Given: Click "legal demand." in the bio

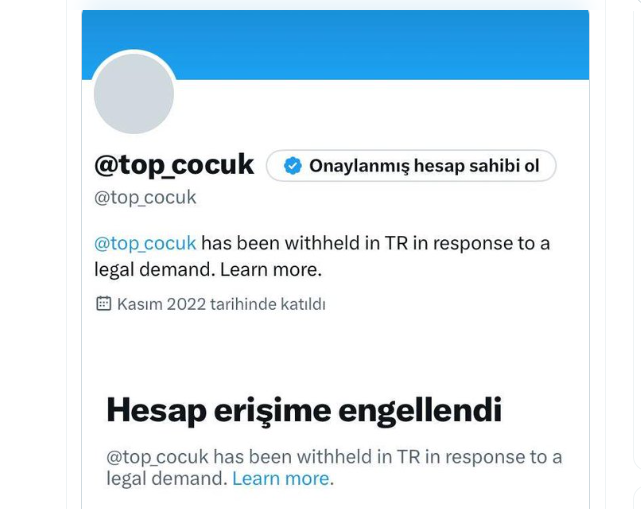Looking at the screenshot, I should [x=155, y=269].
